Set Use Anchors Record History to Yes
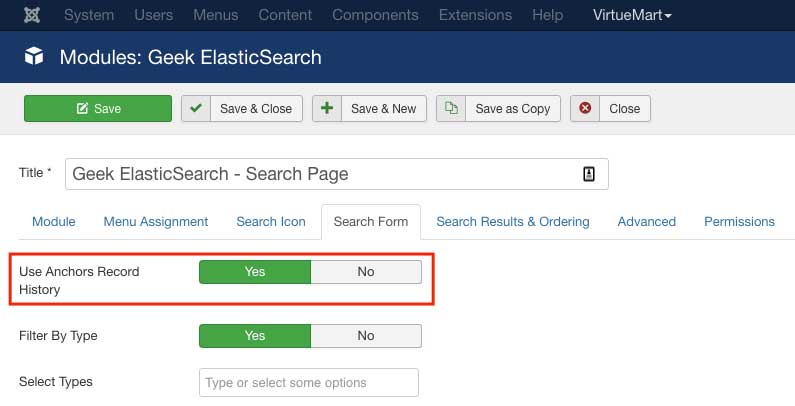Screen dimensions: 795x406 (255, 272)
